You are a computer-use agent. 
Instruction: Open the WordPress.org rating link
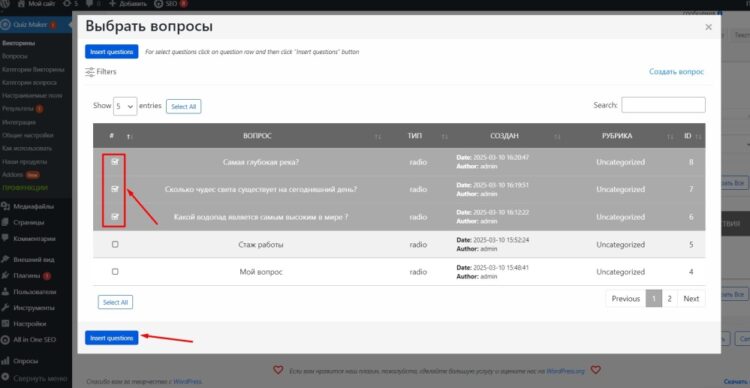coord(566,371)
